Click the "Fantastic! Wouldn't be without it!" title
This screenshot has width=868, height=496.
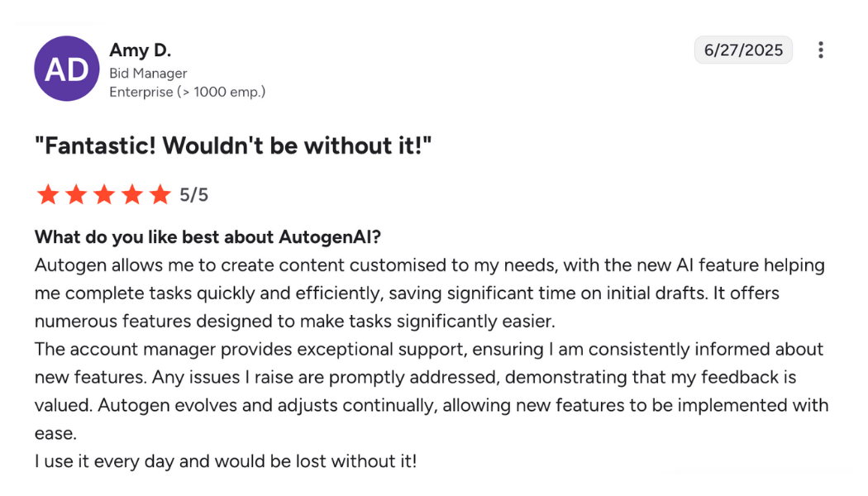[x=233, y=146]
